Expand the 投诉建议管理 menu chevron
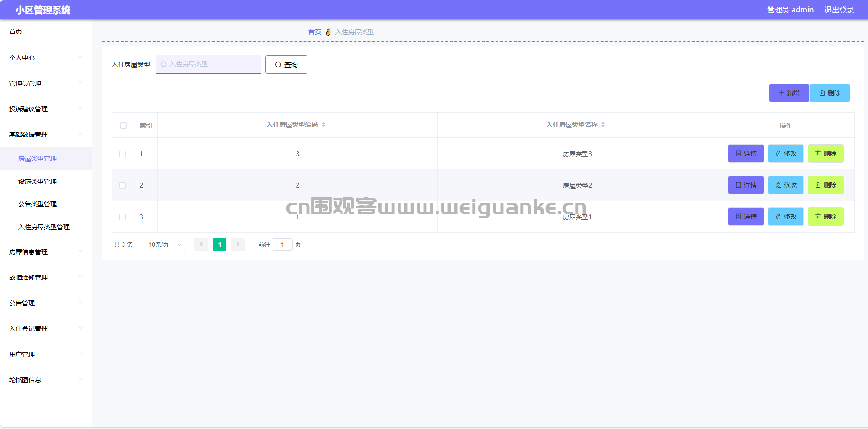Image resolution: width=868 pixels, height=429 pixels. coord(81,108)
